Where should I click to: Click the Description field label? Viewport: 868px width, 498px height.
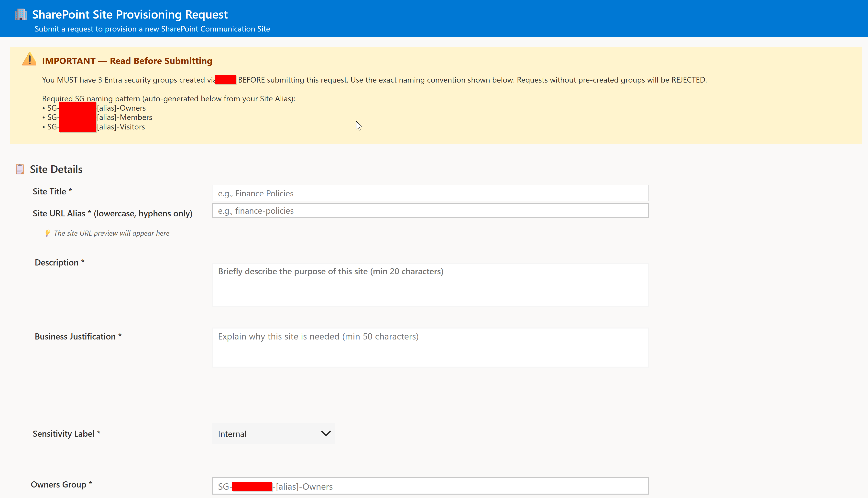click(x=60, y=263)
